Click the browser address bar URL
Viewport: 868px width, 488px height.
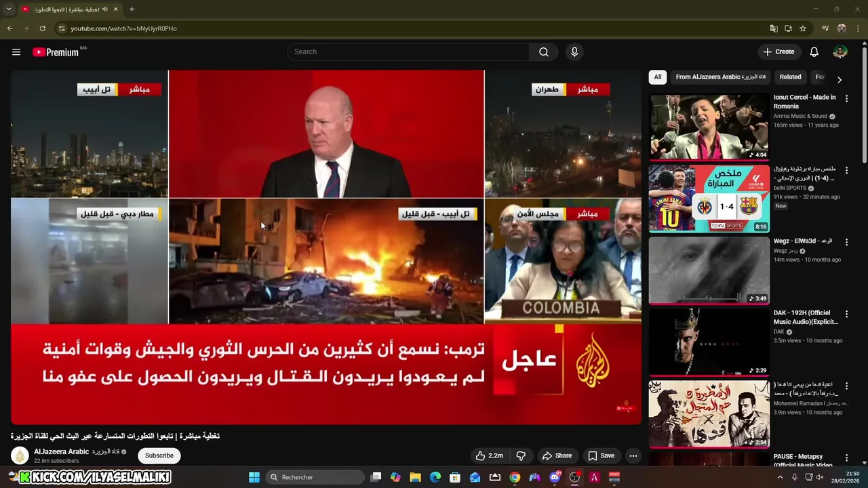(x=123, y=28)
